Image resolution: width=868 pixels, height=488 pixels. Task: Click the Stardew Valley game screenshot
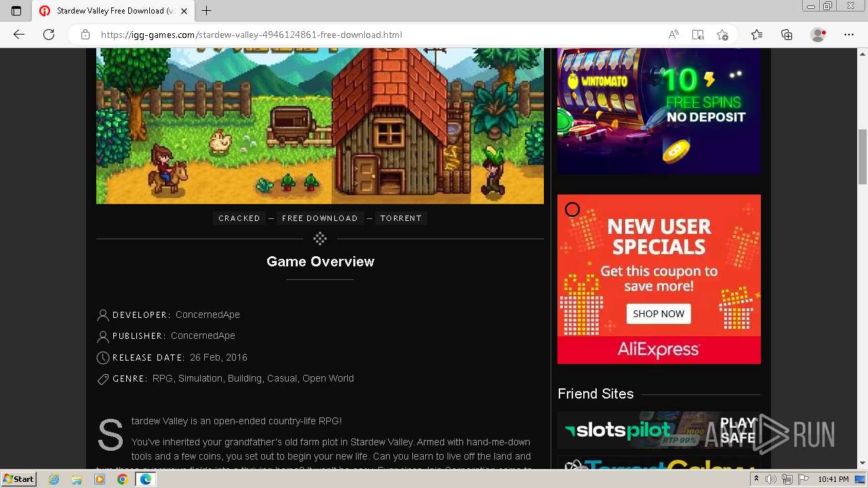[320, 126]
